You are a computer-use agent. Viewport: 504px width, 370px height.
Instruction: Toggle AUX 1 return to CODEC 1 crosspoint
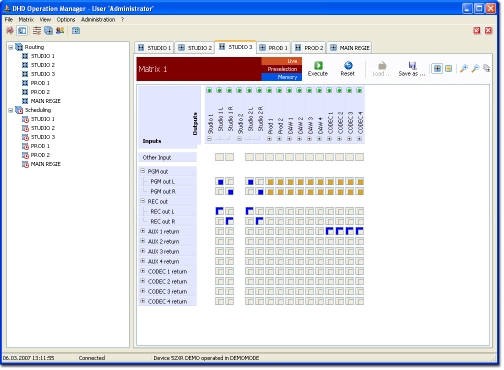(x=330, y=231)
